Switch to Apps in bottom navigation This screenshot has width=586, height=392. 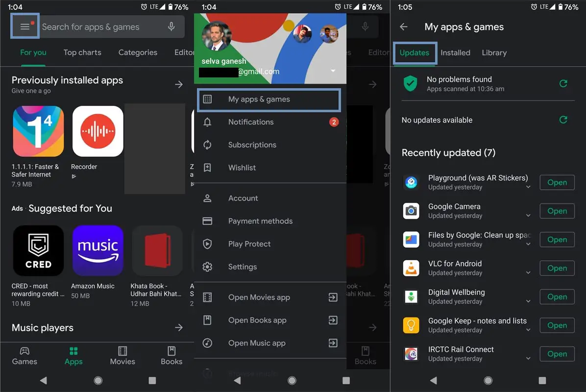coord(73,356)
